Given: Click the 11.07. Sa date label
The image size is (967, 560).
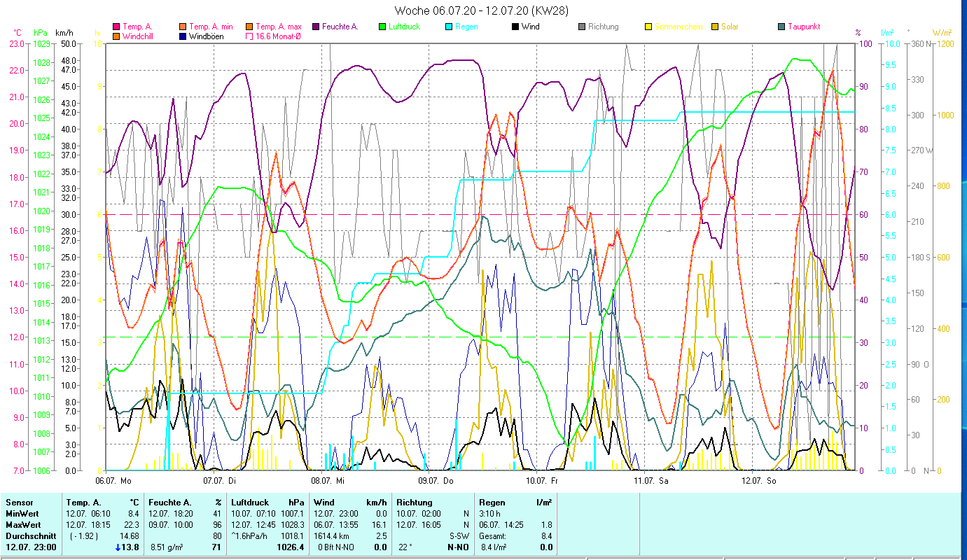Looking at the screenshot, I should [651, 481].
